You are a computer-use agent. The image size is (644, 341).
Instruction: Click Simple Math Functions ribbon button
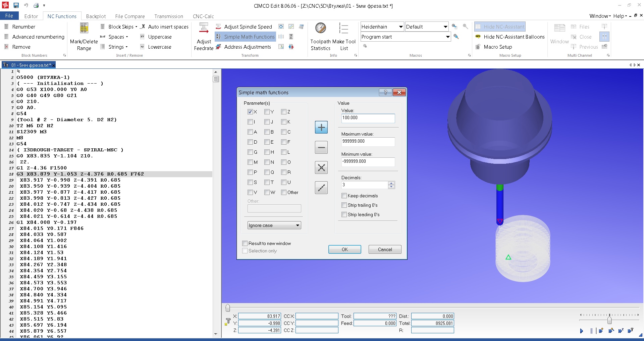245,37
